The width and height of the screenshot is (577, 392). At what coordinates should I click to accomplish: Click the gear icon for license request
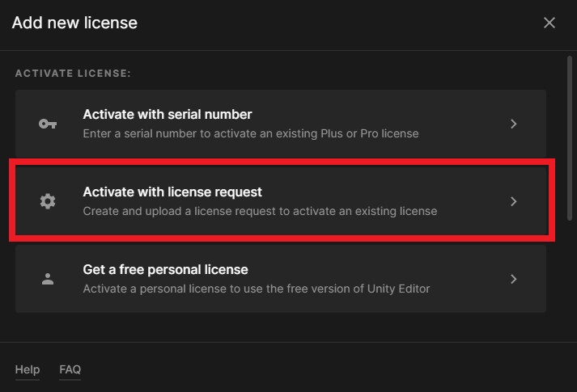(x=48, y=202)
